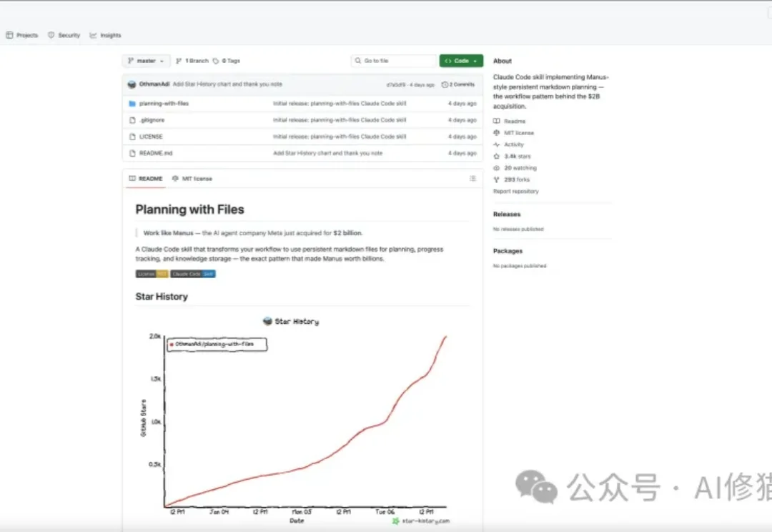Open the Security tab
Viewport: 772px width, 532px height.
tap(64, 35)
